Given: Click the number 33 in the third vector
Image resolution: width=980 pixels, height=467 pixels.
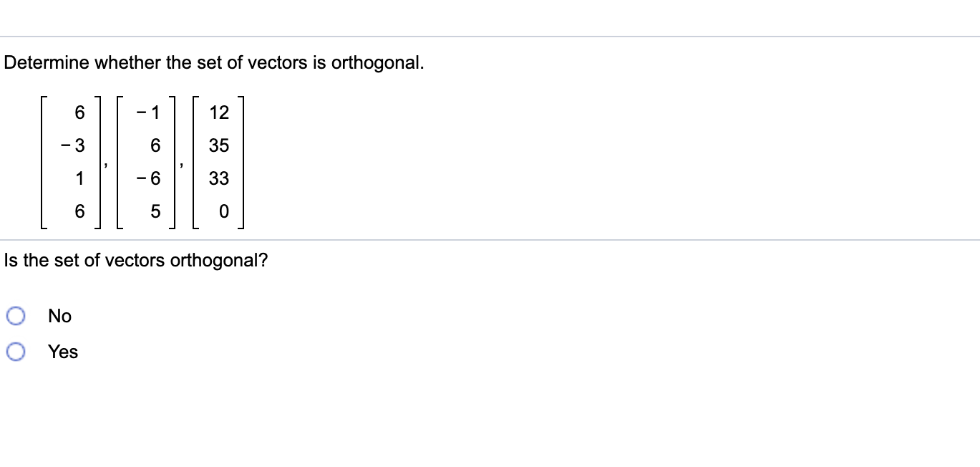Looking at the screenshot, I should (219, 178).
